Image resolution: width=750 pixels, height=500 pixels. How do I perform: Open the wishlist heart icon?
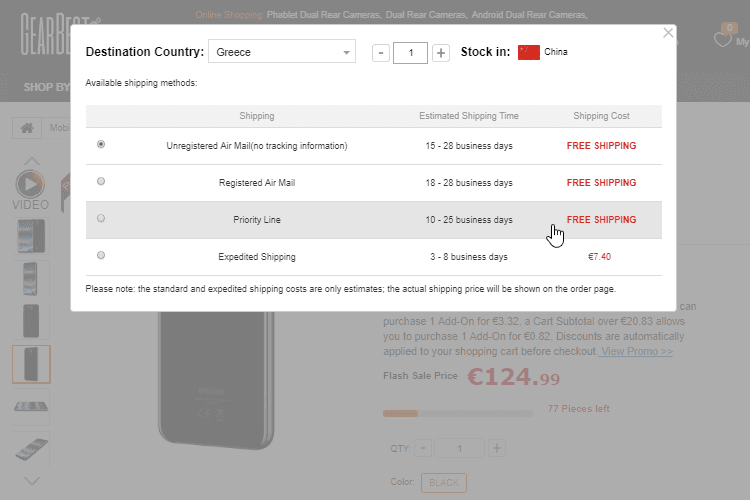722,40
